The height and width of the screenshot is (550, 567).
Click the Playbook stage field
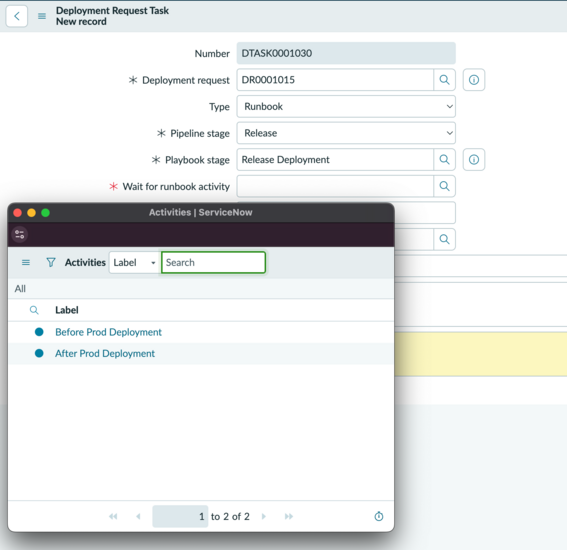[x=335, y=159]
